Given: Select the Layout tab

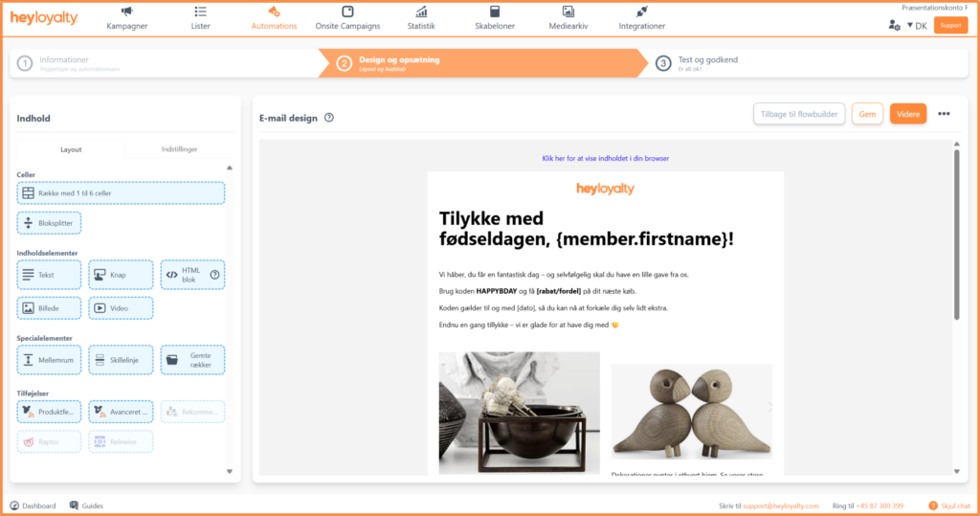Looking at the screenshot, I should [71, 149].
